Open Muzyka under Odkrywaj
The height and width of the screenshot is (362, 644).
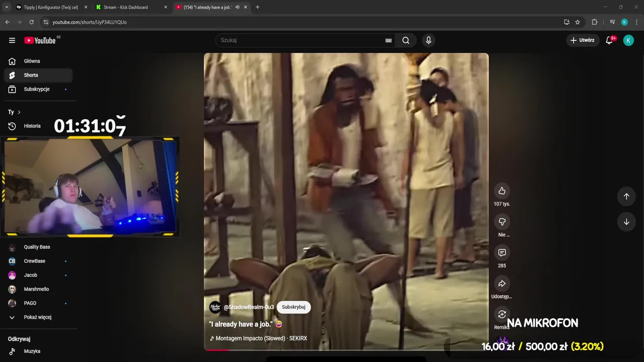click(38, 351)
